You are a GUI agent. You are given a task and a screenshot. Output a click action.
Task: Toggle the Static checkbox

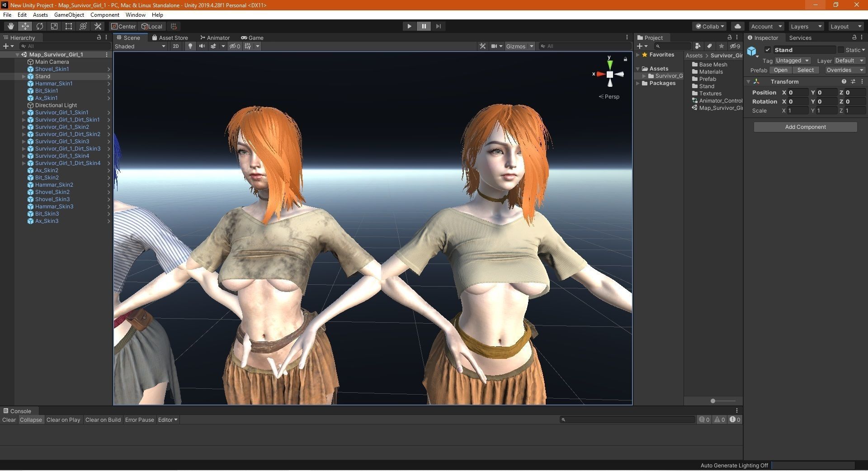[841, 50]
